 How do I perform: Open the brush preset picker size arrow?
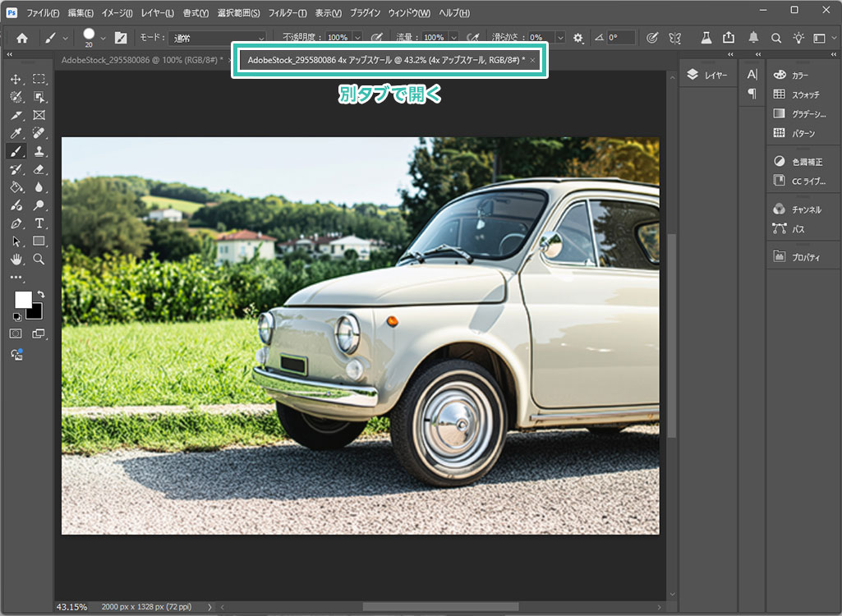pyautogui.click(x=104, y=38)
